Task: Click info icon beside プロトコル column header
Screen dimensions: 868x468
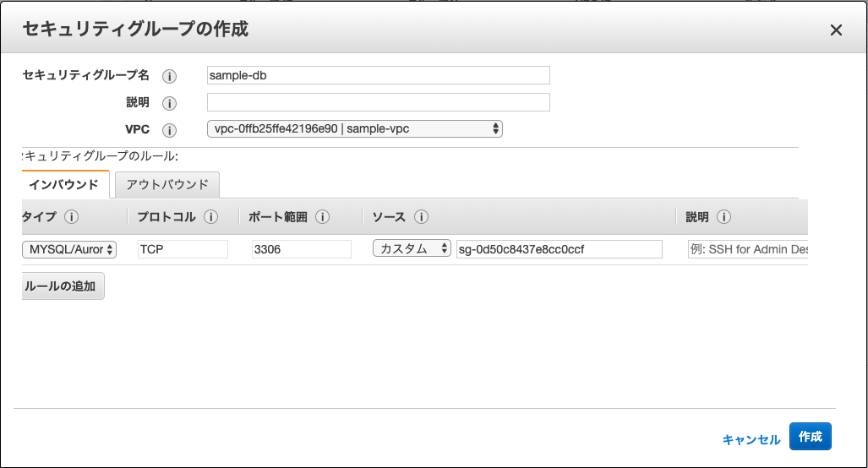Action: coord(210,217)
